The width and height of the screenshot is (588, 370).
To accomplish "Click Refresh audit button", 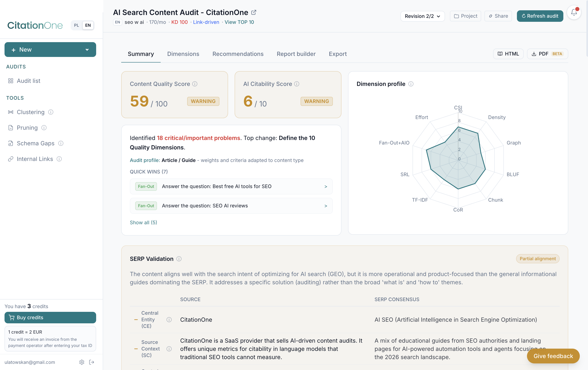I will coord(540,16).
